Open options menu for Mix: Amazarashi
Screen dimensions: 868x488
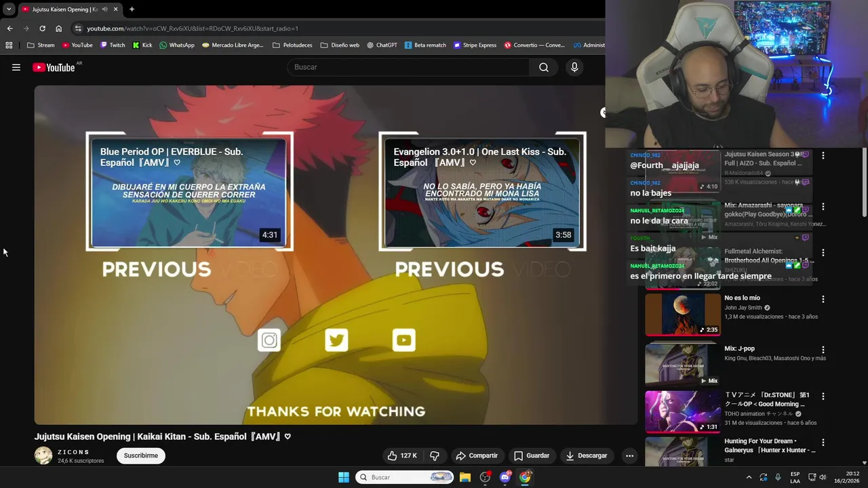(x=823, y=207)
